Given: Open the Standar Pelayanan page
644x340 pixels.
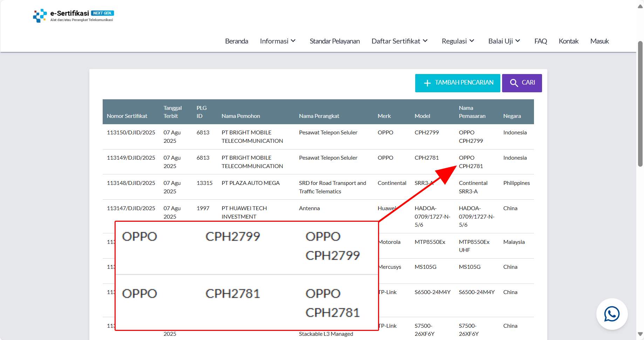Looking at the screenshot, I should [335, 41].
